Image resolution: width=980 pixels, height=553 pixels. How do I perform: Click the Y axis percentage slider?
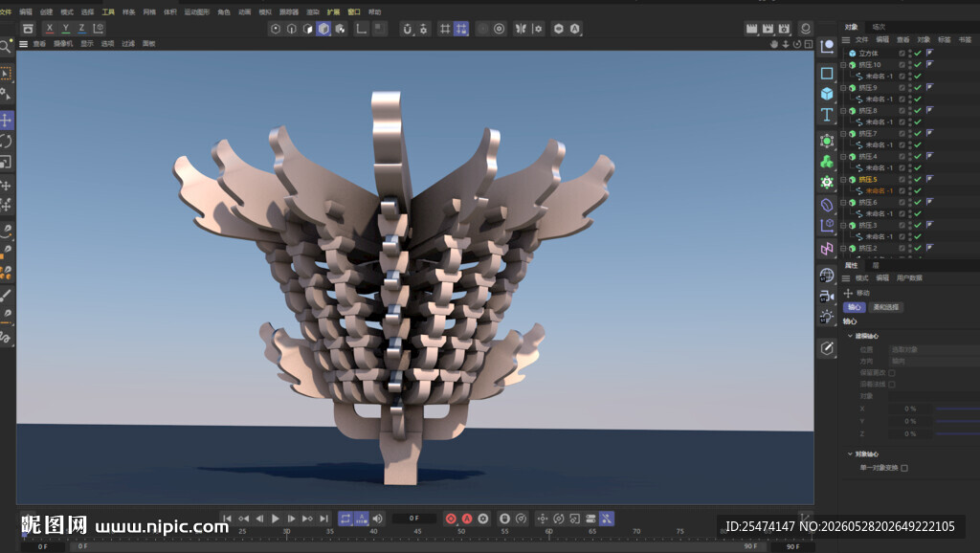tap(957, 421)
